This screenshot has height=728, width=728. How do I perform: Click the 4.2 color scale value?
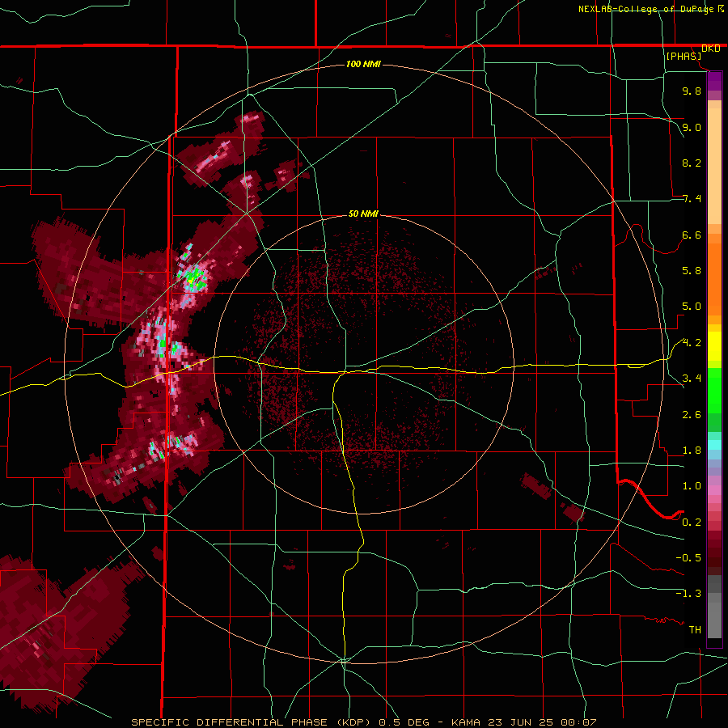pyautogui.click(x=692, y=343)
